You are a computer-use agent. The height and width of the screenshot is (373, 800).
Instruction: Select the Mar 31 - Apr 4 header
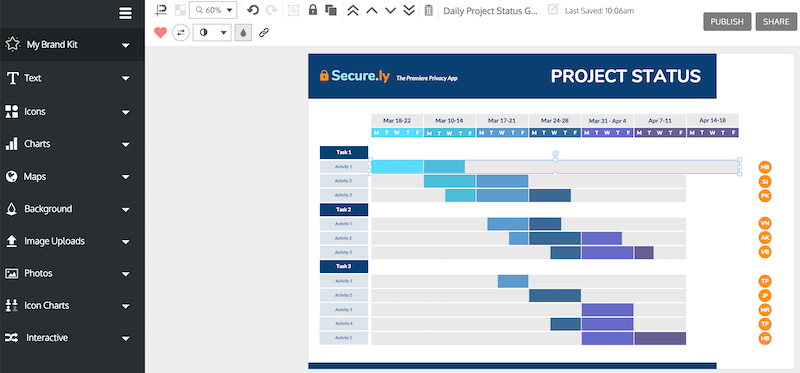point(608,121)
